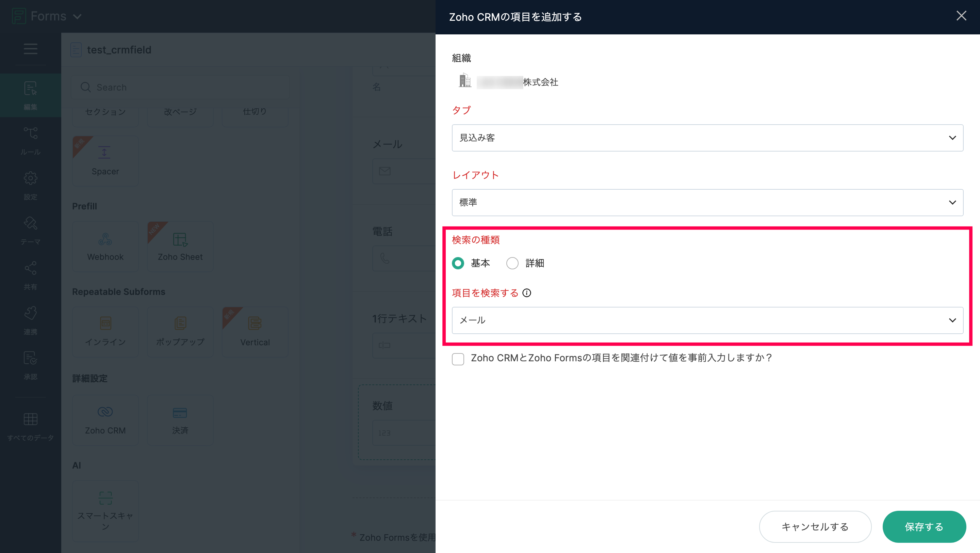980x553 pixels.
Task: Open the タブ dropdown showing 見込み客
Action: pyautogui.click(x=707, y=138)
